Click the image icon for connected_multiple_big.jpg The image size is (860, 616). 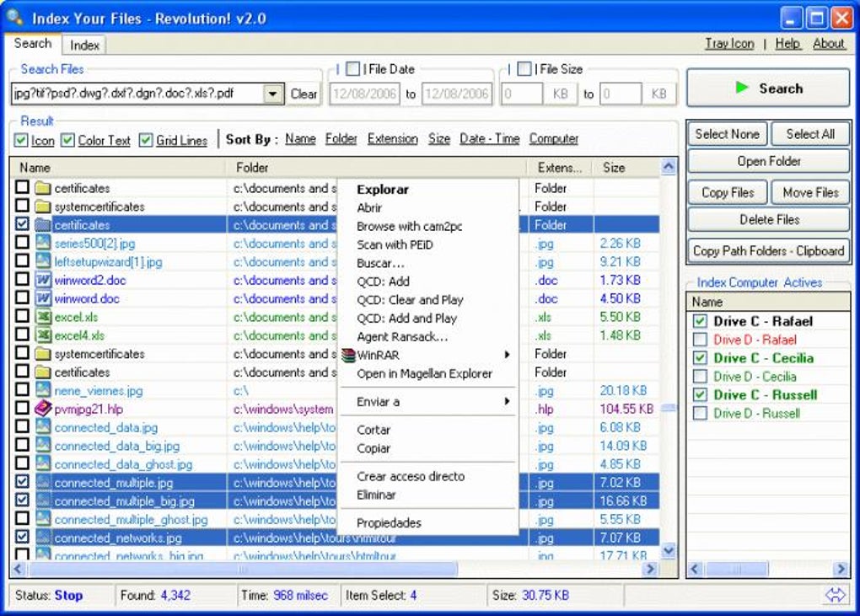[43, 501]
